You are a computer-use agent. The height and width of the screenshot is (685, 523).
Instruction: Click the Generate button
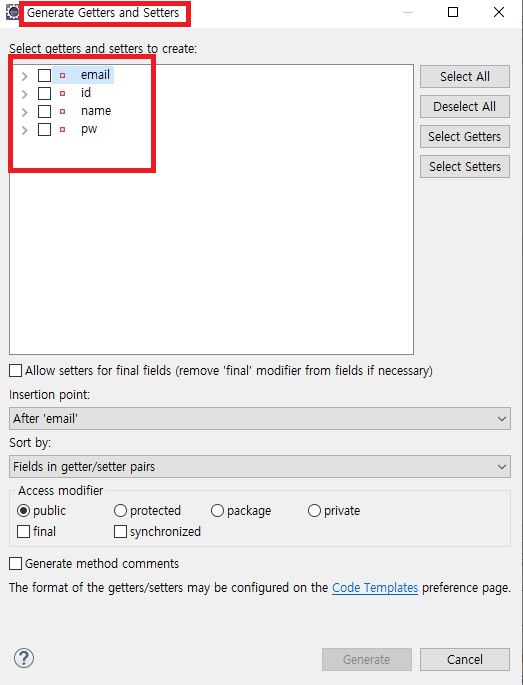point(367,659)
